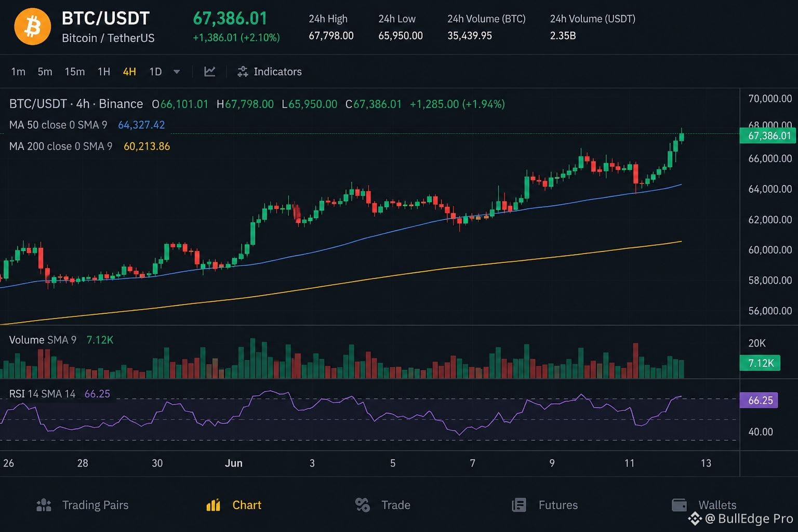Click the Bitcoin / TetherUS subtitle
The width and height of the screenshot is (798, 532).
click(108, 38)
